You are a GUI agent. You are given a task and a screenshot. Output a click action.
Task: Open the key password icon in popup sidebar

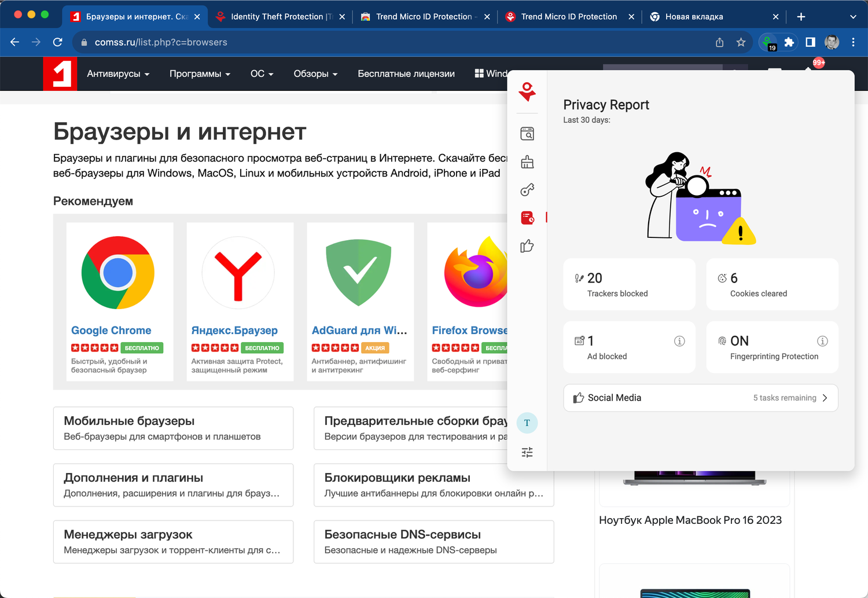(x=527, y=190)
